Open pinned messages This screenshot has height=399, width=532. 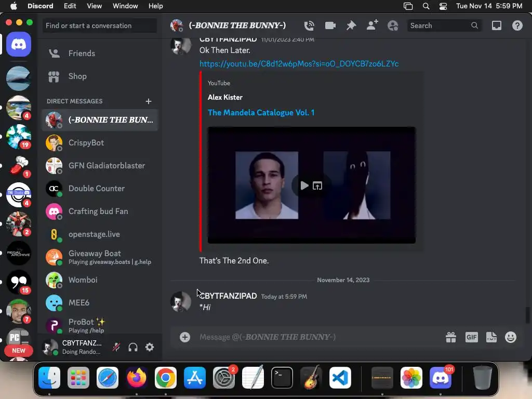tap(351, 25)
